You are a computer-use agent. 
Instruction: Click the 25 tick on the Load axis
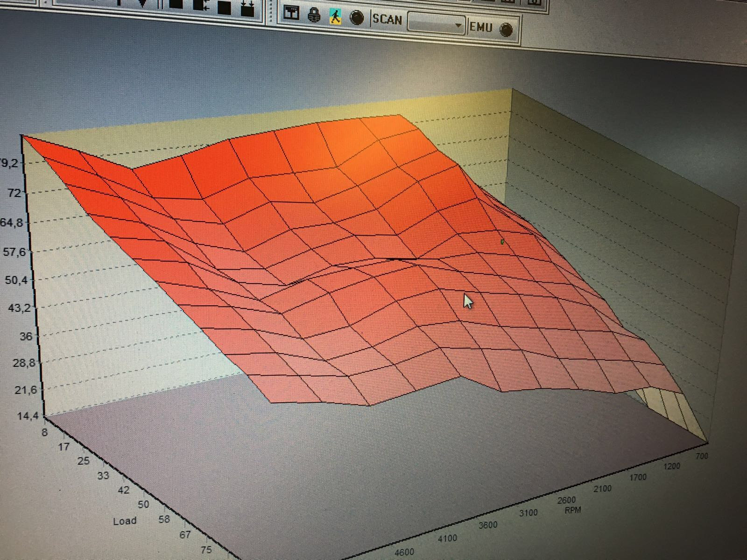[x=83, y=461]
